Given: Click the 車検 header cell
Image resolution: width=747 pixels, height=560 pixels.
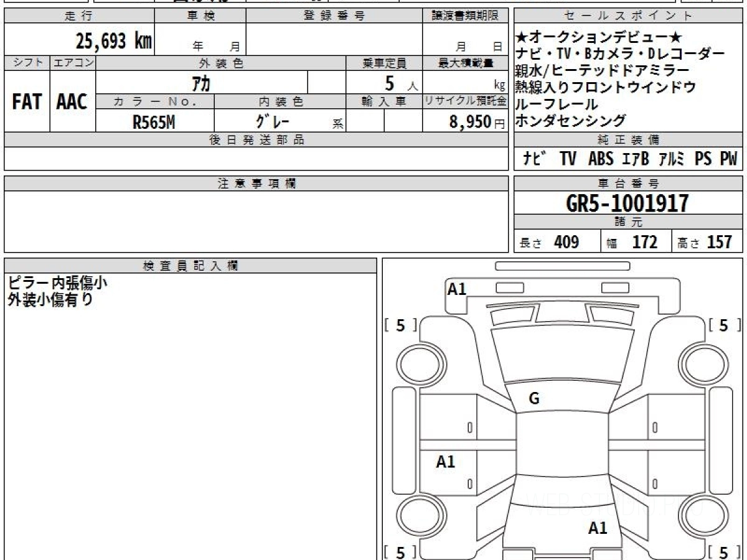Looking at the screenshot, I should click(200, 16).
